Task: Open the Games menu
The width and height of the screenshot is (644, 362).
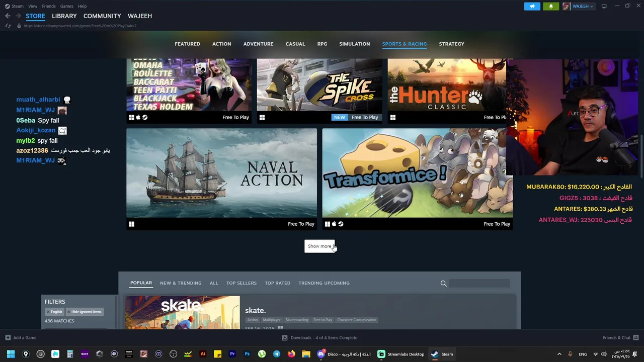Action: [66, 6]
